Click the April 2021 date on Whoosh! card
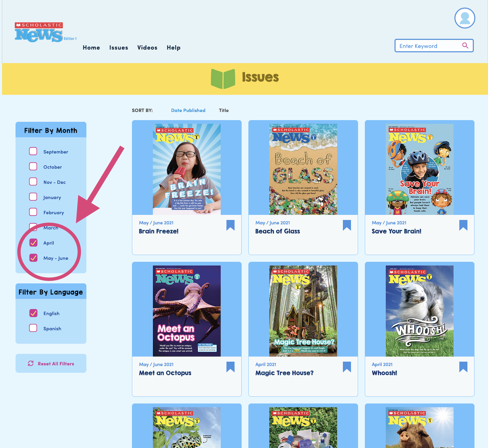This screenshot has height=448, width=488. click(x=382, y=364)
